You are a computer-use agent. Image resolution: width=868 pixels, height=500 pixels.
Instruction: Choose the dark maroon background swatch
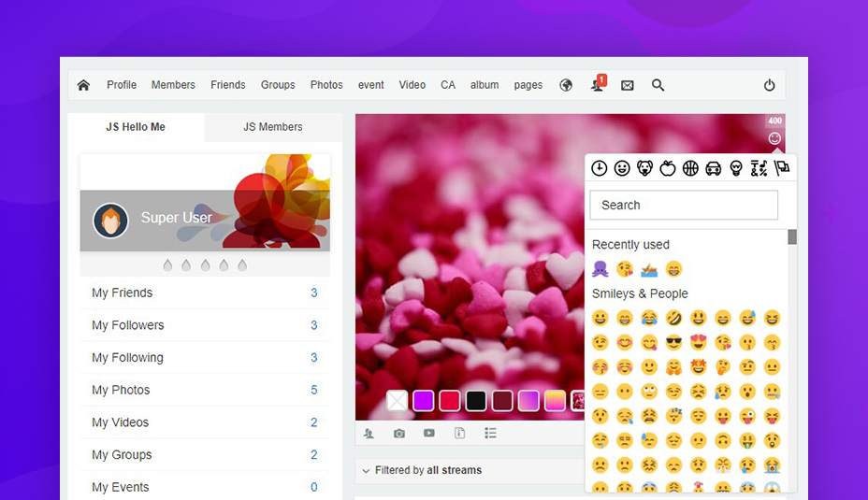click(502, 400)
